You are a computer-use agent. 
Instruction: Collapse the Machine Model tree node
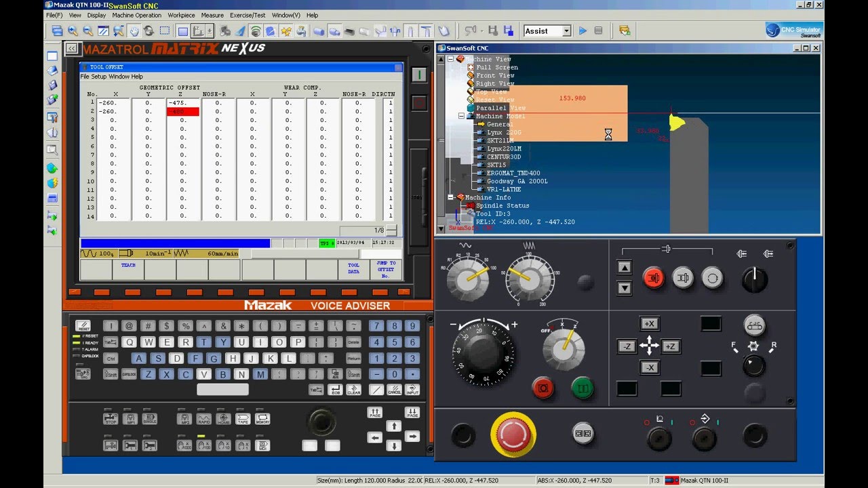click(461, 116)
